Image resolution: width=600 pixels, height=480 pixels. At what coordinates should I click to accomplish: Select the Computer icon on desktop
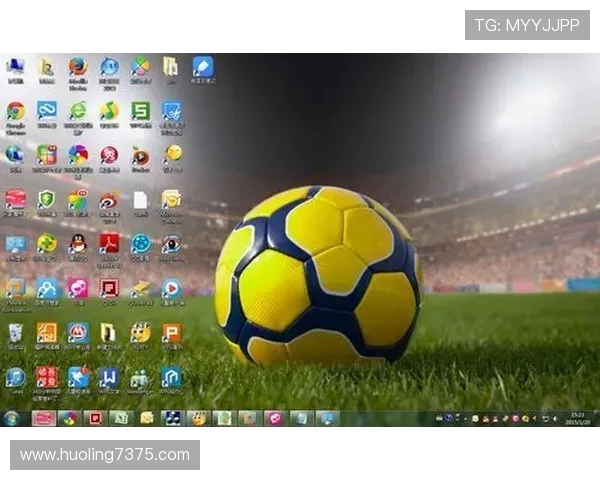coord(15,68)
